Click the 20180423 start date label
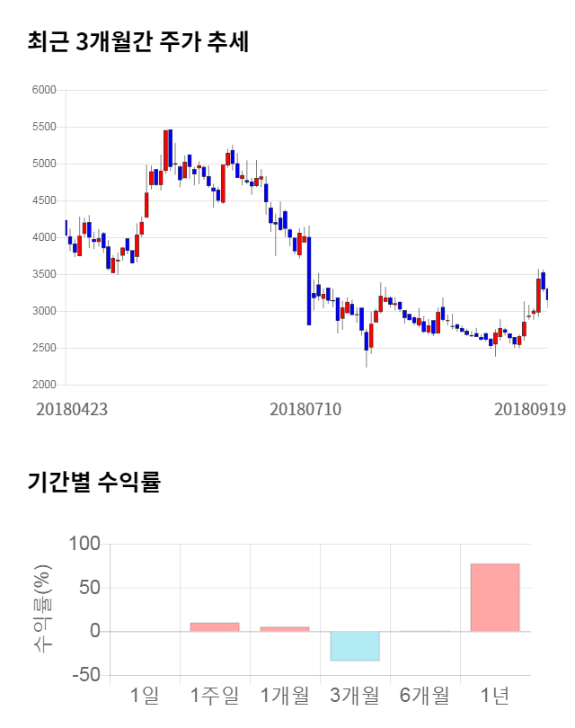Screen dimensions: 575x728 point(72,409)
